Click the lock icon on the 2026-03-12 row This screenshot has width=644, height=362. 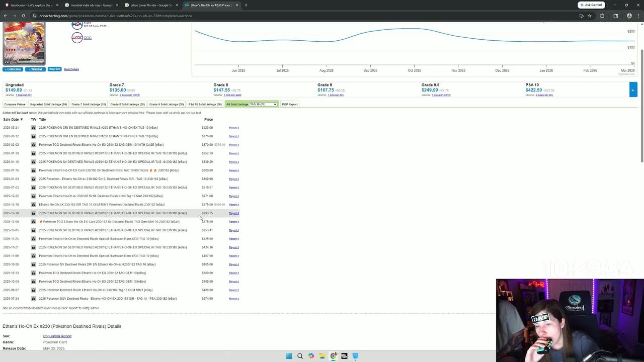tap(33, 136)
